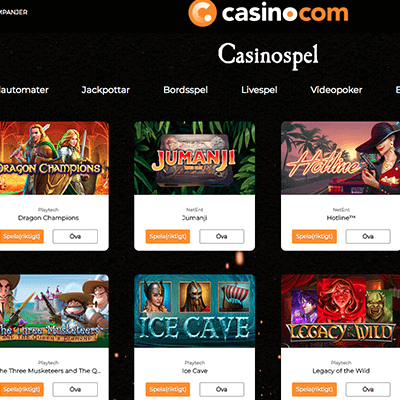Screen dimensions: 400x400
Task: Click Spela(riktigt) under Jumanji
Action: coord(168,236)
